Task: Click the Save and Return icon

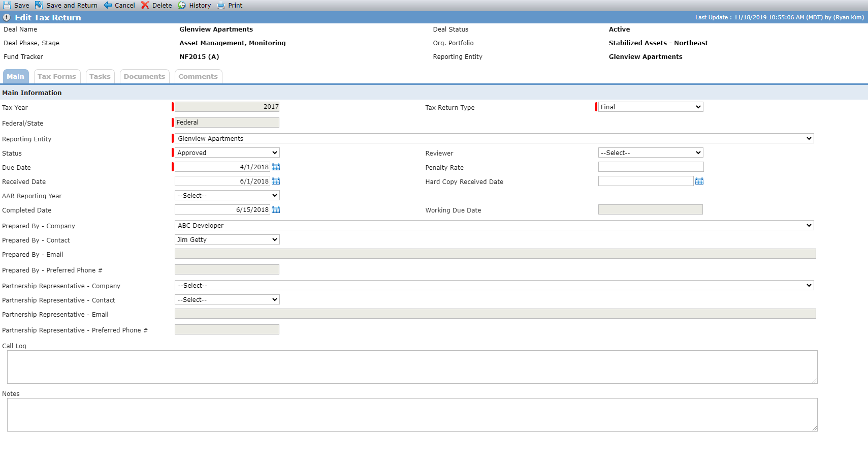Action: [39, 5]
